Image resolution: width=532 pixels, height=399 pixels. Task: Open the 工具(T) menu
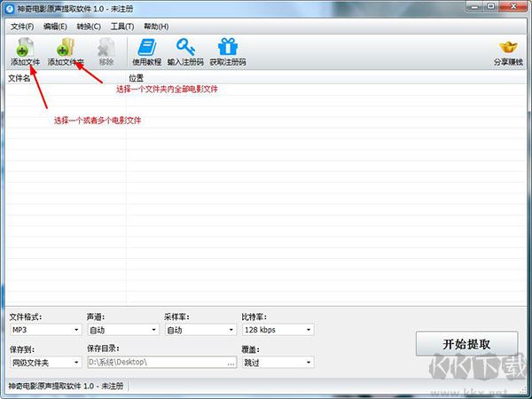pos(122,27)
